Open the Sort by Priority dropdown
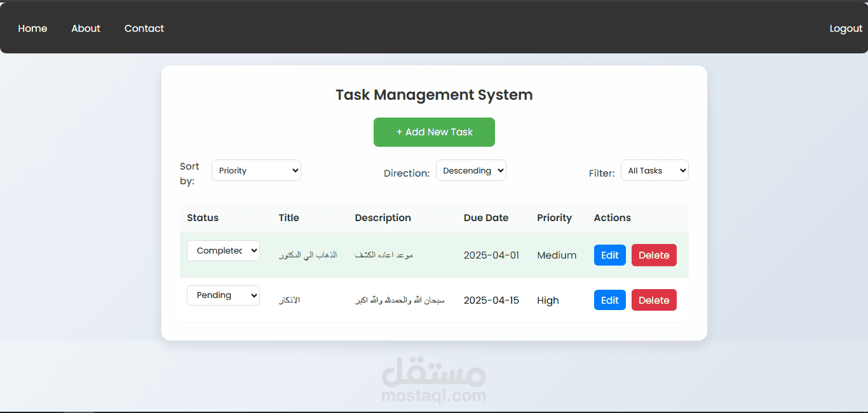 click(256, 170)
